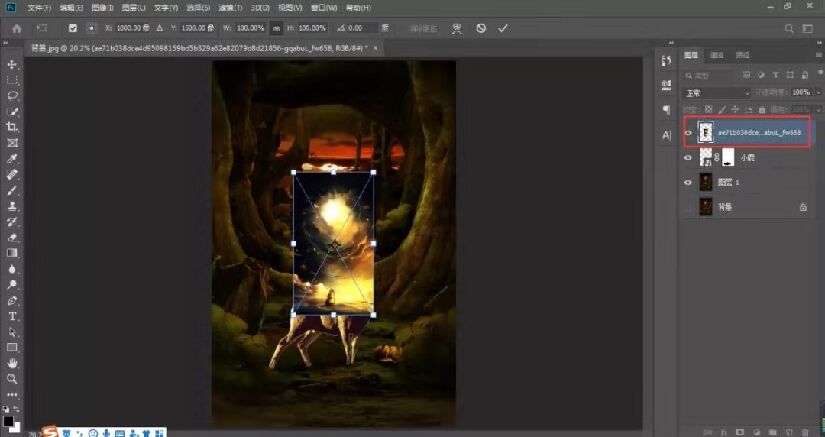The image size is (825, 437).
Task: Open the Paragraph panel icon
Action: coord(667,110)
